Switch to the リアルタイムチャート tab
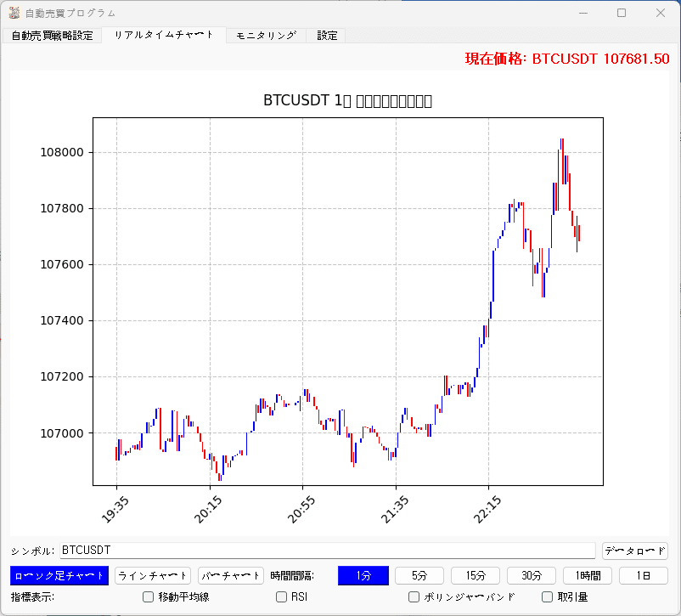The width and height of the screenshot is (681, 616). [164, 35]
